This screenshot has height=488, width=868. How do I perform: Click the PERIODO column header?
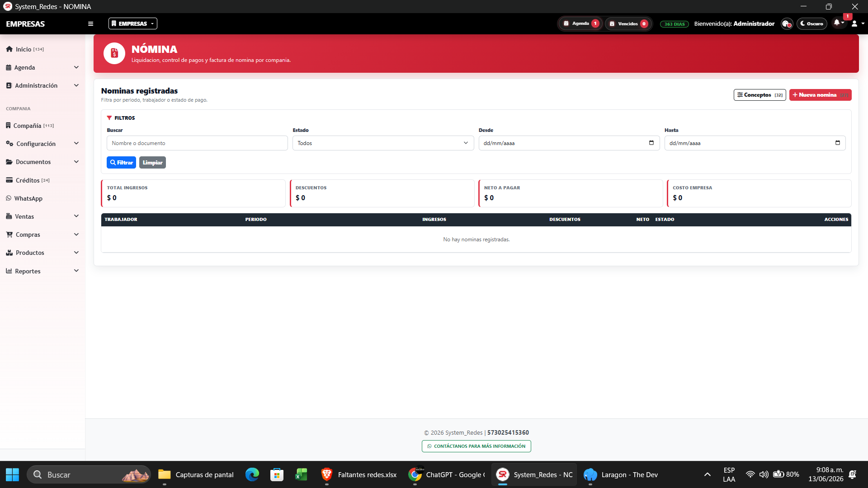tap(256, 220)
